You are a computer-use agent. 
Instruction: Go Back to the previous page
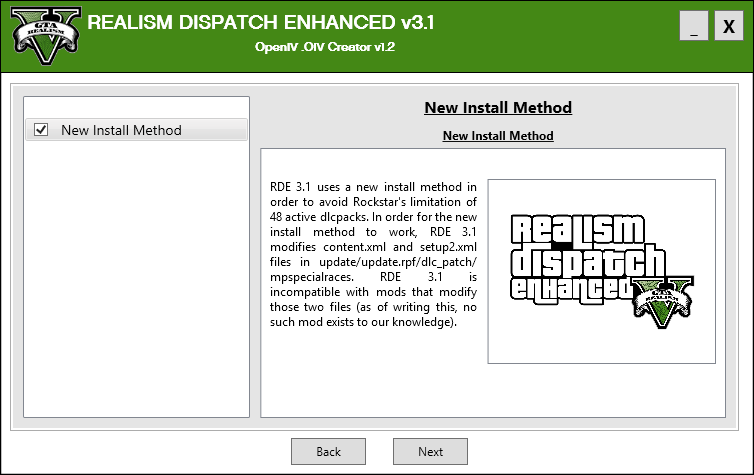[x=328, y=451]
